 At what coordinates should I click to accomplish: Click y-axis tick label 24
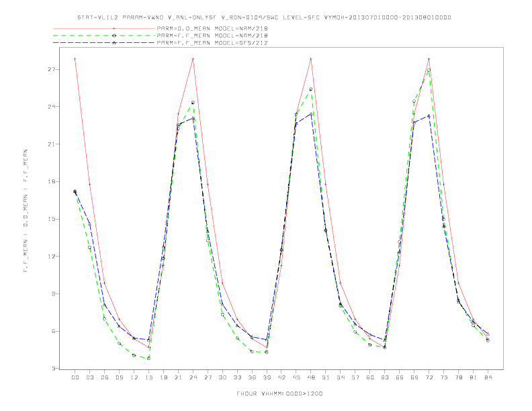[52, 107]
